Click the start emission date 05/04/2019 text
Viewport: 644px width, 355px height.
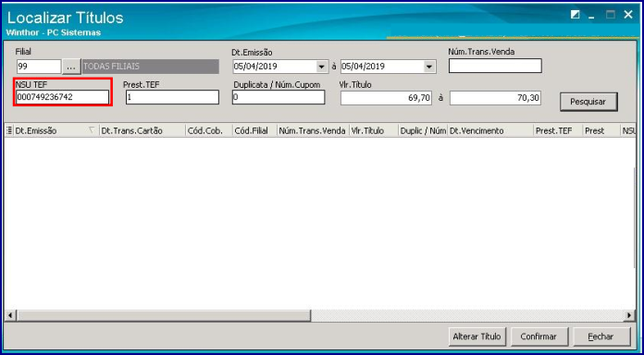click(255, 67)
